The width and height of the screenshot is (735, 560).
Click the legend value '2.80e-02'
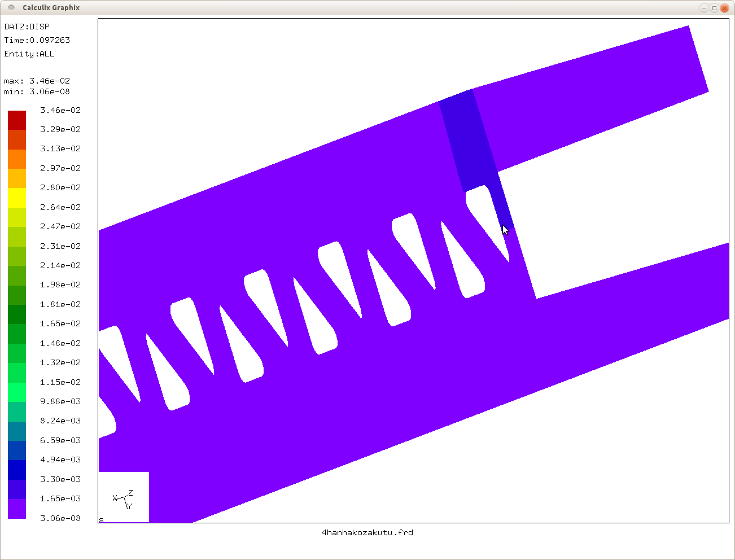(60, 187)
